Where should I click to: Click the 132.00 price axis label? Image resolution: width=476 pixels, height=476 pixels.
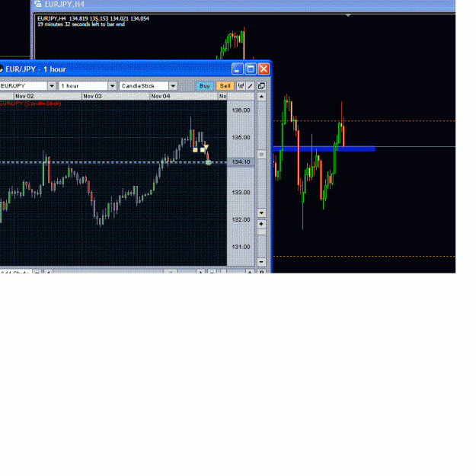[x=241, y=219]
